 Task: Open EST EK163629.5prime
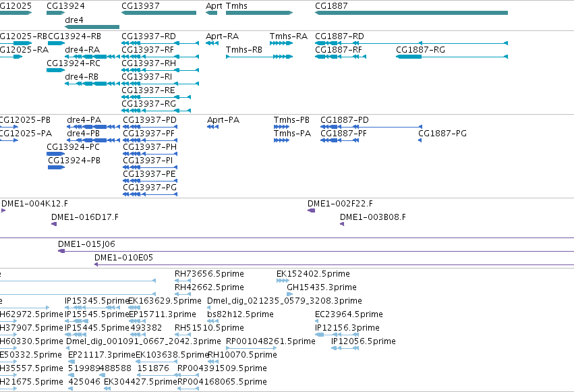tap(165, 301)
